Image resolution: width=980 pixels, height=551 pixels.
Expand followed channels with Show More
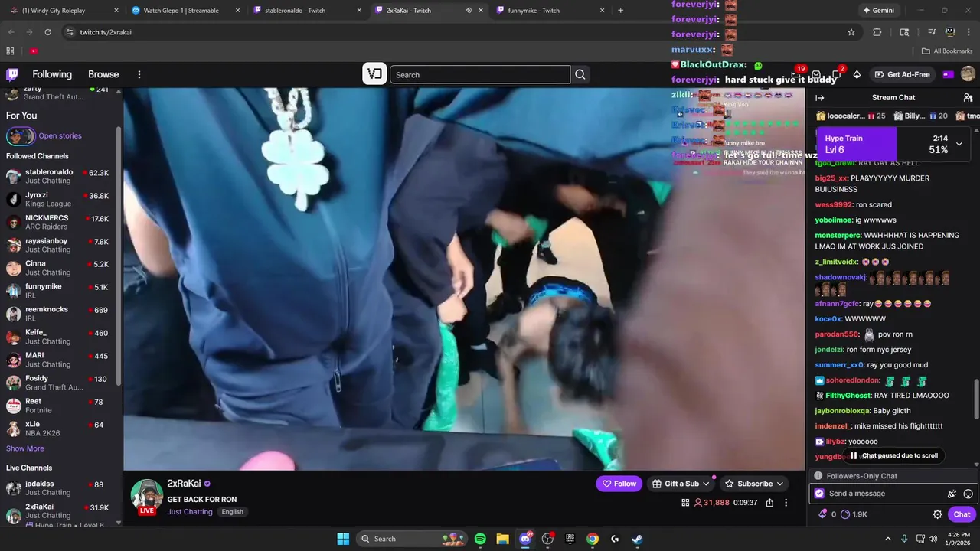pyautogui.click(x=25, y=448)
